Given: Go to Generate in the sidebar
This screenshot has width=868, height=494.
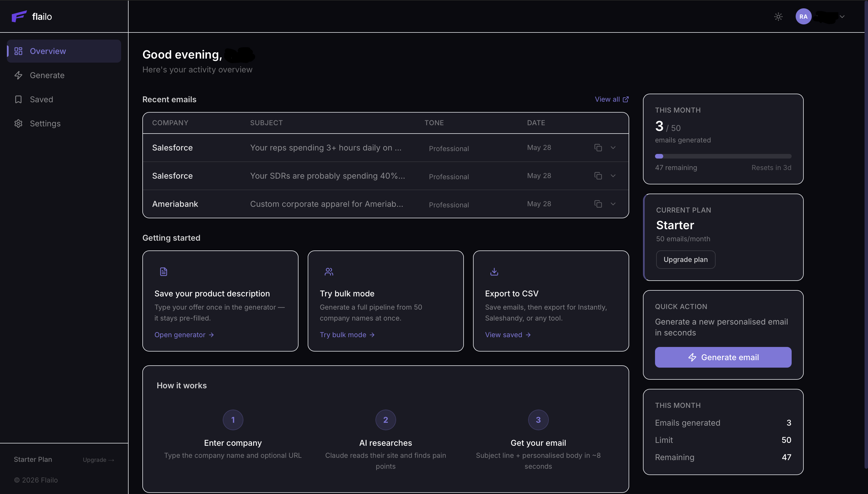Looking at the screenshot, I should (64, 75).
